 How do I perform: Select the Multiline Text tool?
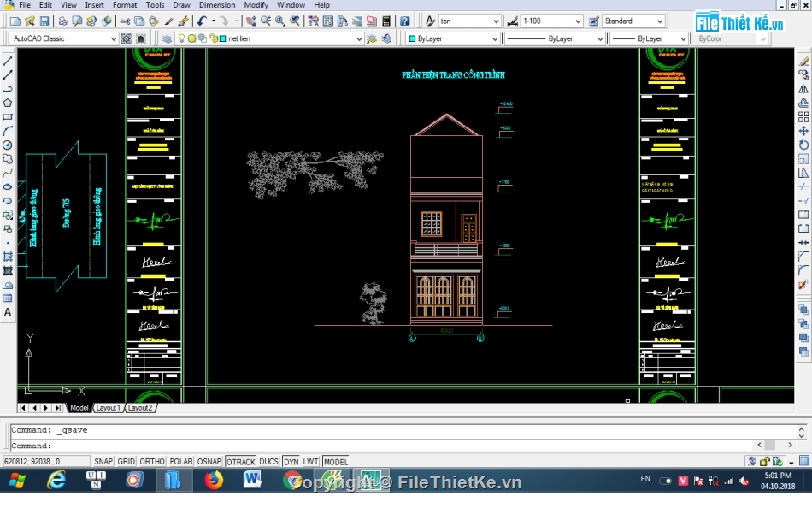point(8,312)
